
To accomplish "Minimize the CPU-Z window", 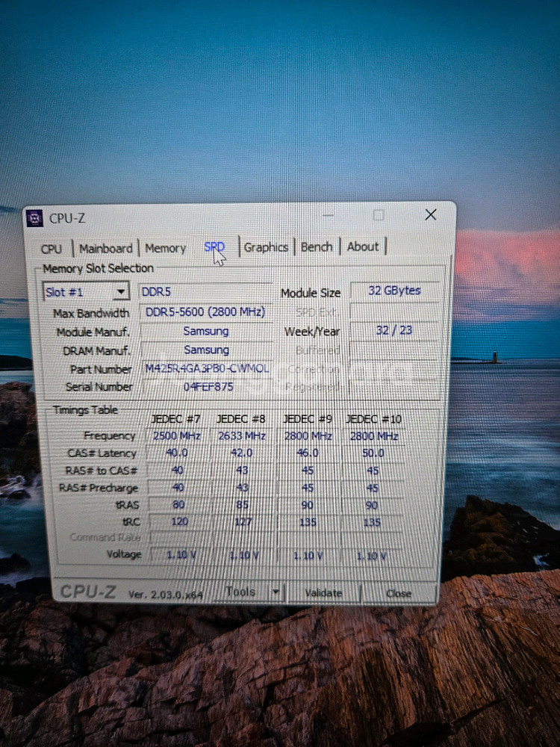I will pos(329,215).
